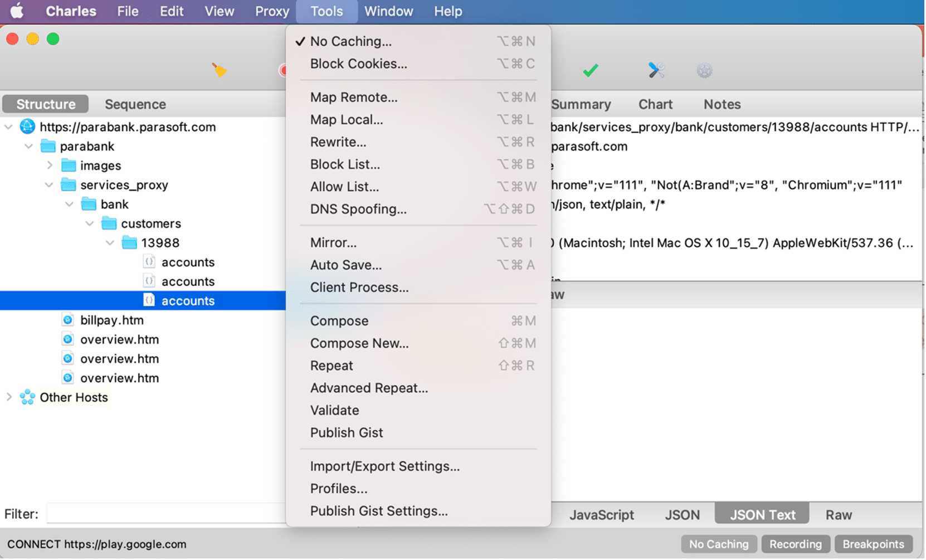Toggle the Recording status button
This screenshot has height=560, width=926.
[x=795, y=544]
